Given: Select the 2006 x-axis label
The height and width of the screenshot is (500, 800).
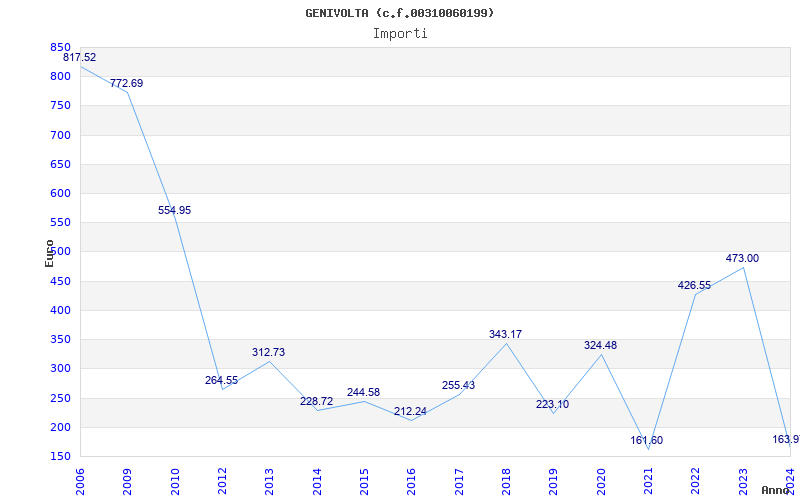Looking at the screenshot, I should coord(80,482).
